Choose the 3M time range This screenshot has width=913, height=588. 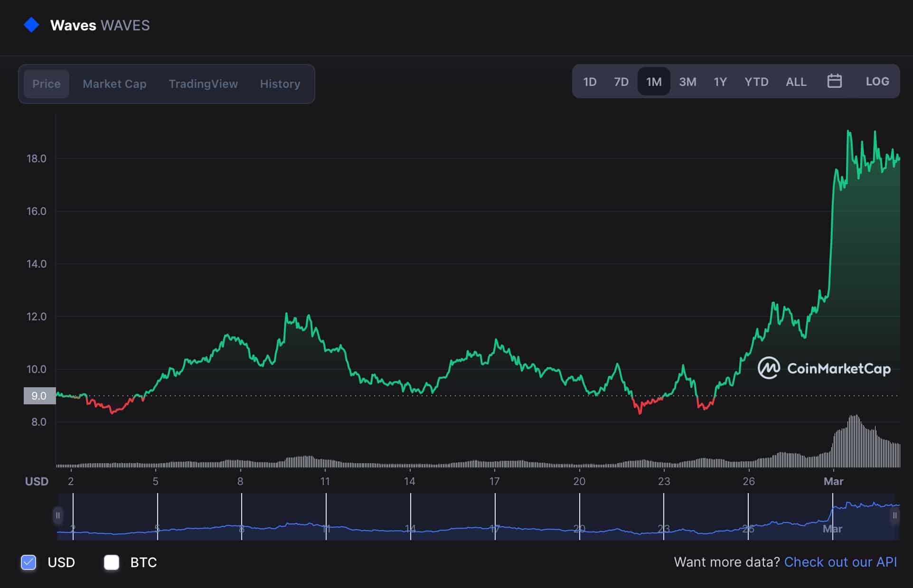tap(687, 82)
